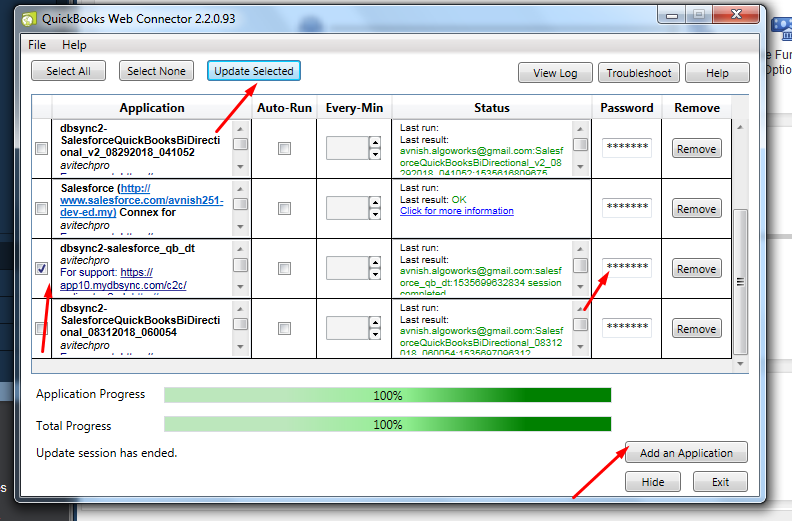
Task: Click the Password column header
Action: 626,108
